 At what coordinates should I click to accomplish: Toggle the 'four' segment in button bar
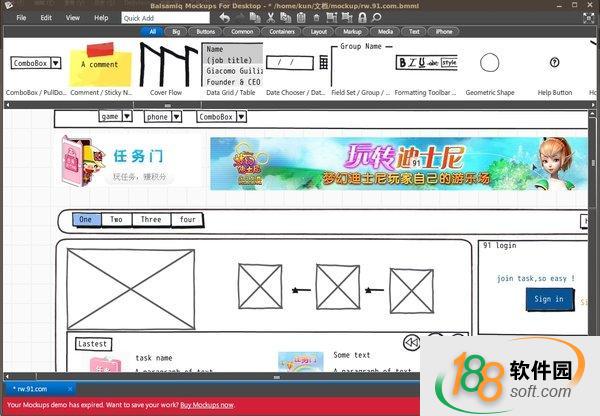pyautogui.click(x=186, y=220)
